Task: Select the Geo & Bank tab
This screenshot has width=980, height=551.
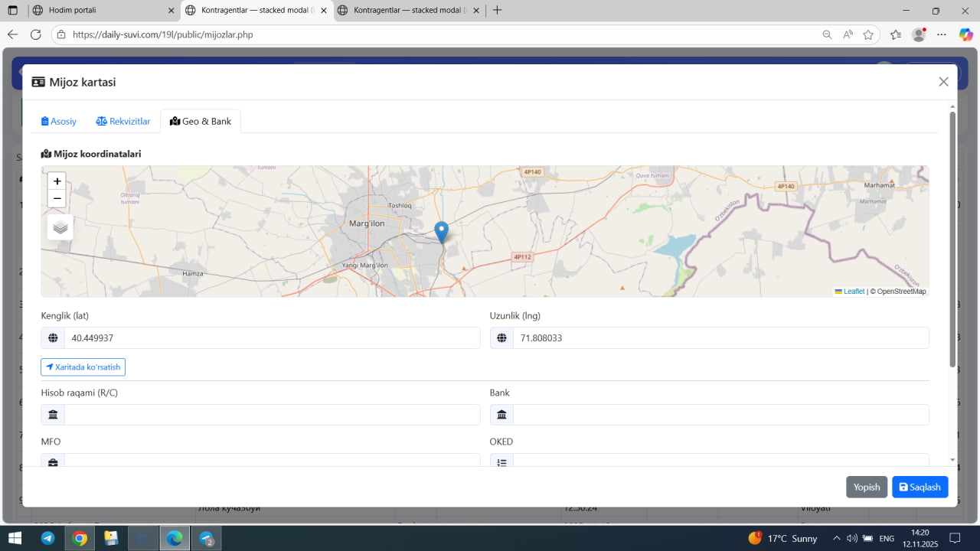Action: click(201, 122)
